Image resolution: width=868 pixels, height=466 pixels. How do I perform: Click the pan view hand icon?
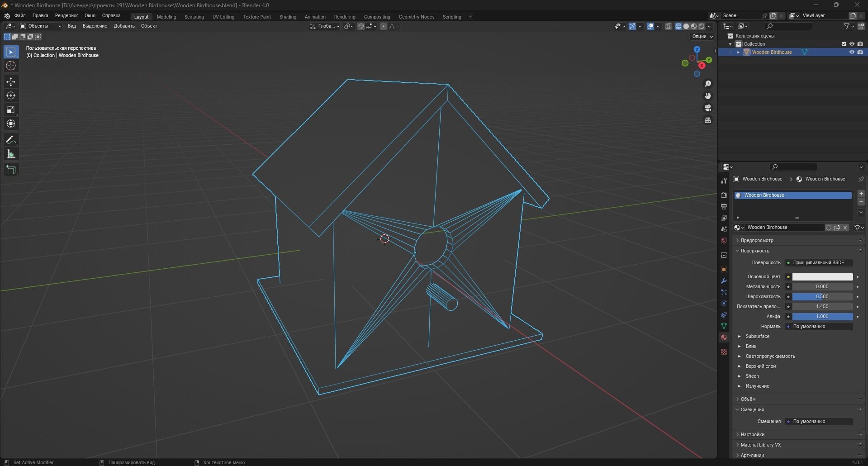coord(708,96)
